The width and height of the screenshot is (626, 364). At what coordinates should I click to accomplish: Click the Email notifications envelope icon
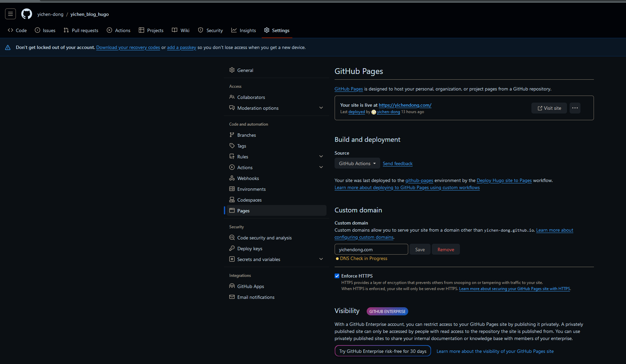coord(232,297)
